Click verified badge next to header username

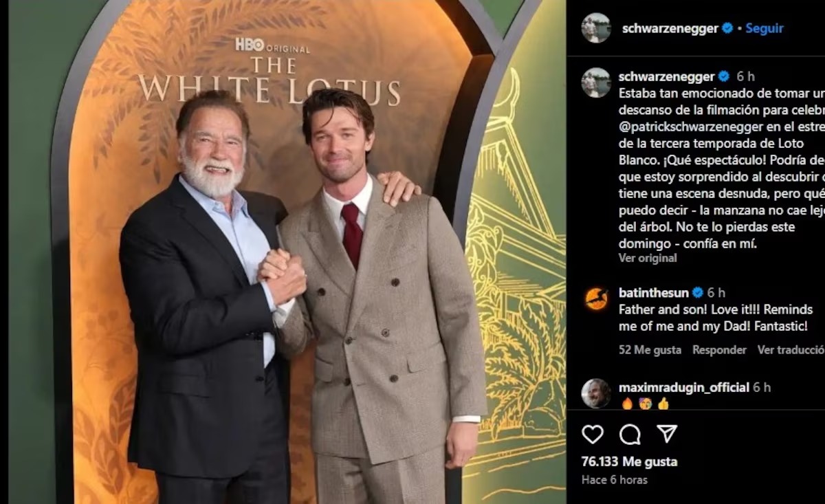pos(727,28)
